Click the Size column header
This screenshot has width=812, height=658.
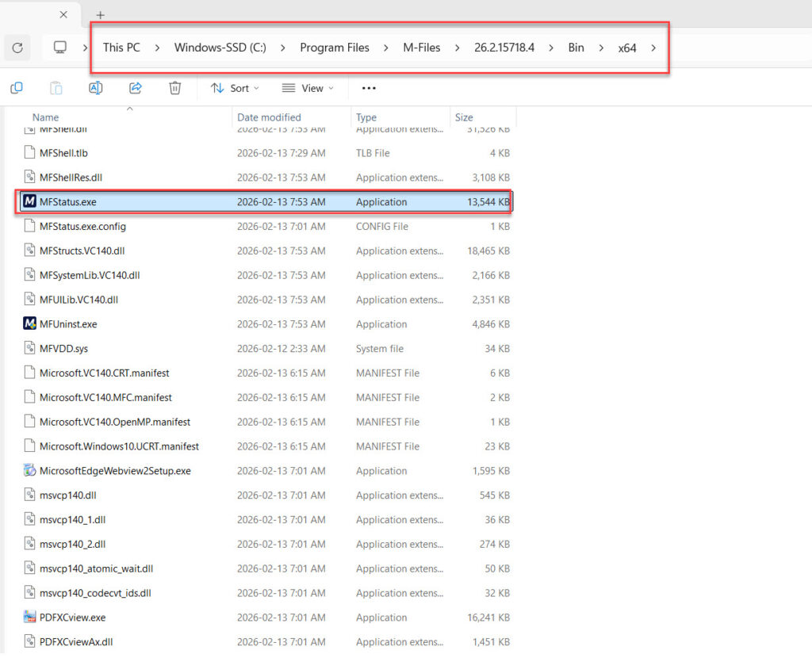(x=464, y=117)
